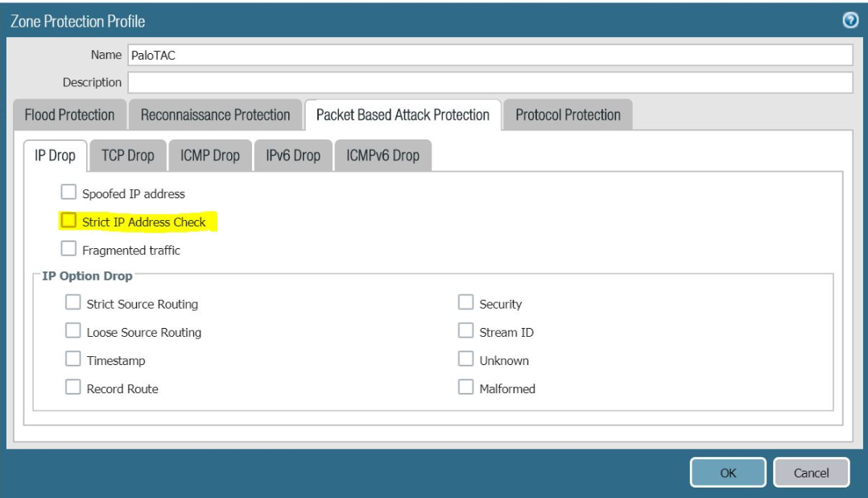Open the ICMPv6 Drop settings tab

pyautogui.click(x=383, y=155)
